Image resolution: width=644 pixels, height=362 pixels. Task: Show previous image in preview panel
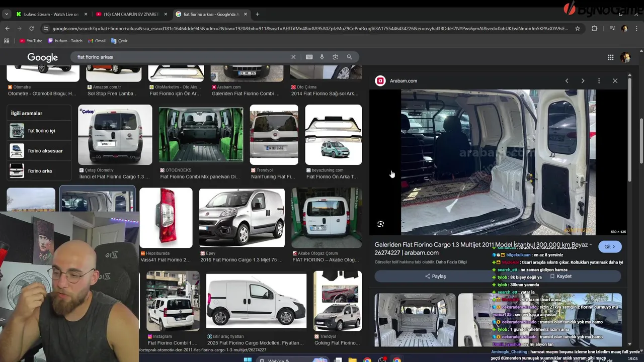[567, 80]
